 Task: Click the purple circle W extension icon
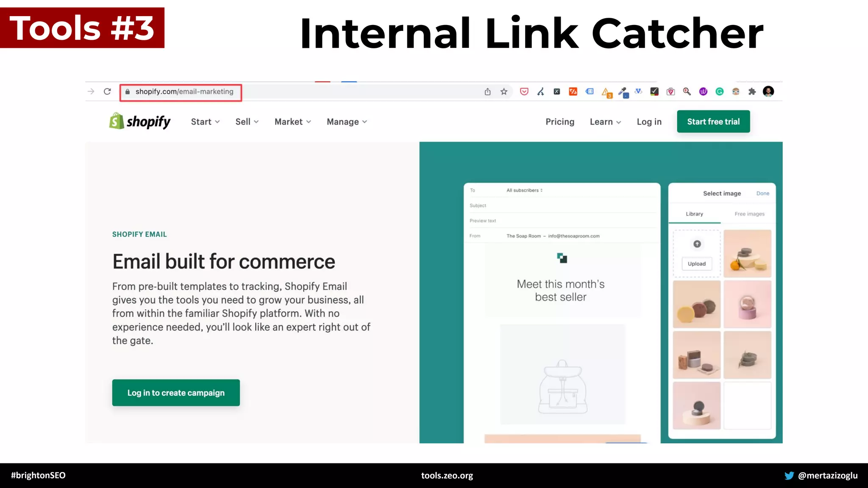703,91
